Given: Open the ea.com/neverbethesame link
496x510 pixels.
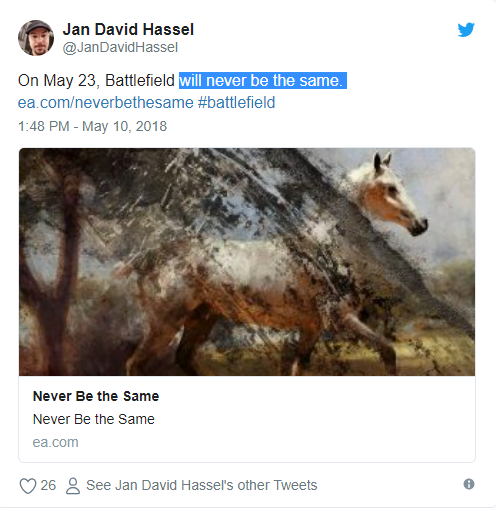Looking at the screenshot, I should coord(105,102).
